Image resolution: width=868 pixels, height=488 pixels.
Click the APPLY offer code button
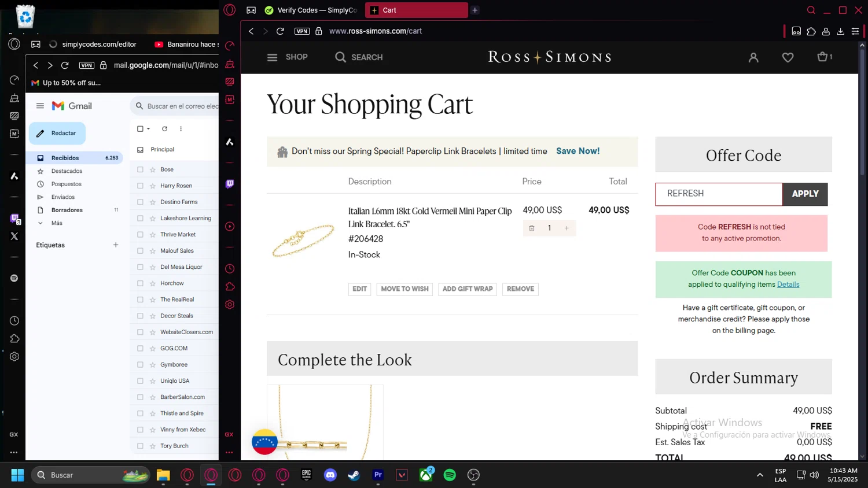click(x=805, y=194)
